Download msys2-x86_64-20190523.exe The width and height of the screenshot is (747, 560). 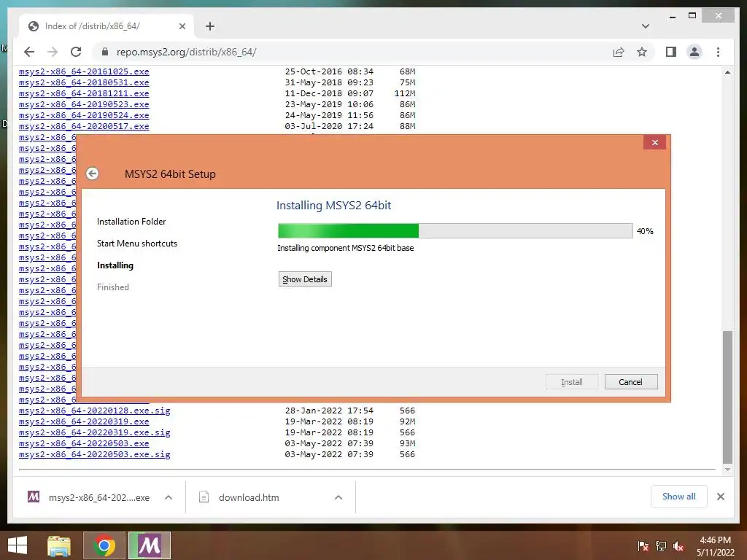click(84, 104)
